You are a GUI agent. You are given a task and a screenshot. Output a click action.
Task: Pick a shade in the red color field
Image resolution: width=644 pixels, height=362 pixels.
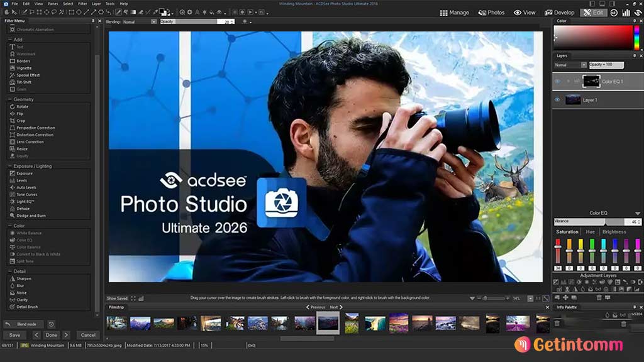pos(593,38)
